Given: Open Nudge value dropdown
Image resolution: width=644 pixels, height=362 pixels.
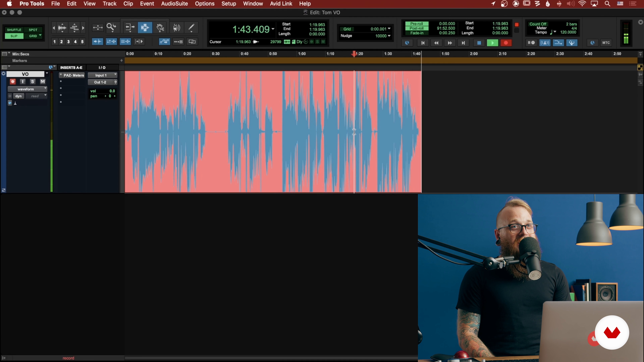Looking at the screenshot, I should coord(389,36).
